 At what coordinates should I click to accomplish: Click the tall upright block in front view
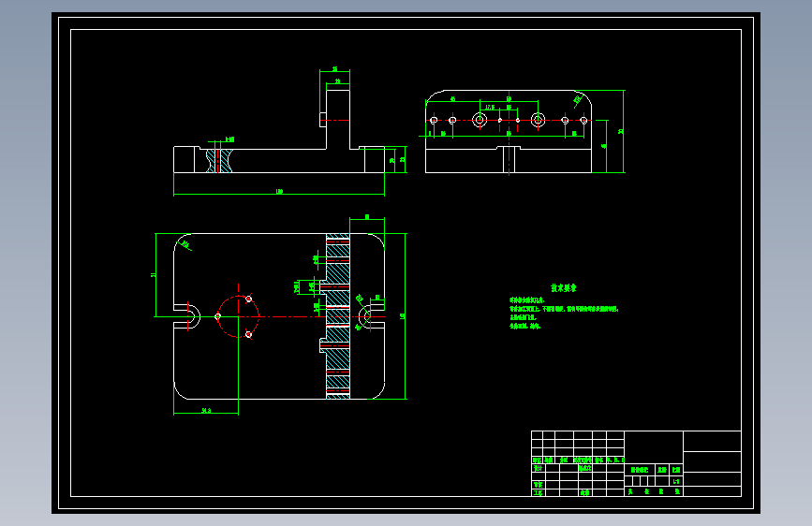coord(338,120)
